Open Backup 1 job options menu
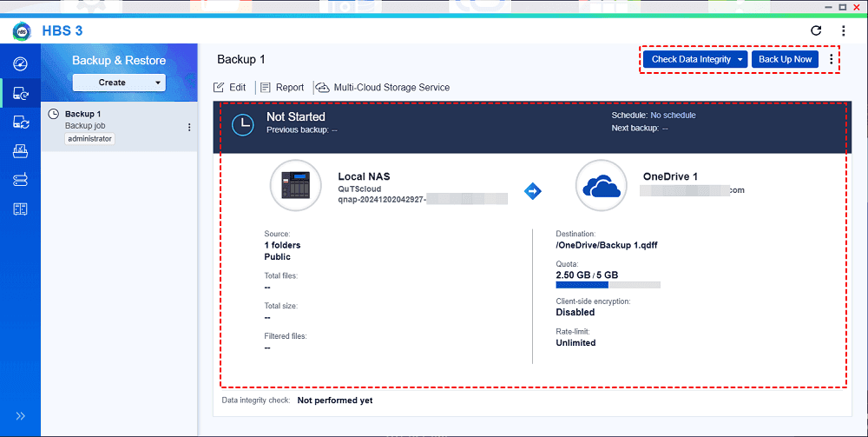Screen dimensions: 868x437 [189, 127]
